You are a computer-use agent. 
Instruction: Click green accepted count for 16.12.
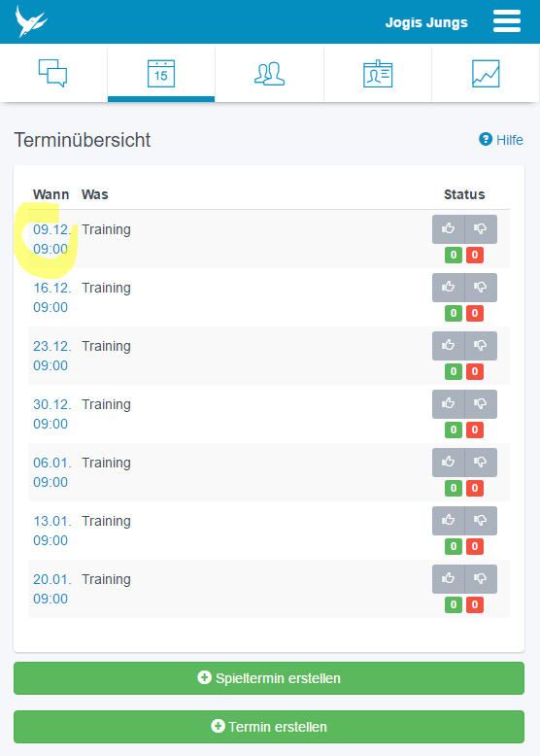click(454, 314)
